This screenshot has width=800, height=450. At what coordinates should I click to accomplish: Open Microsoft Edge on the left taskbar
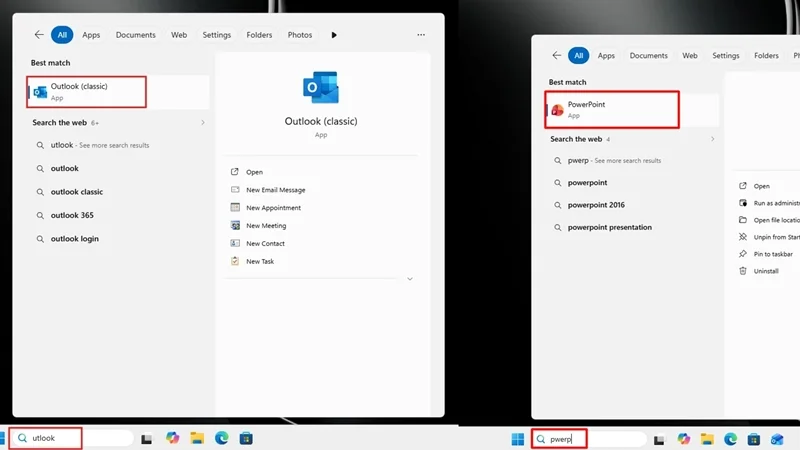point(221,438)
